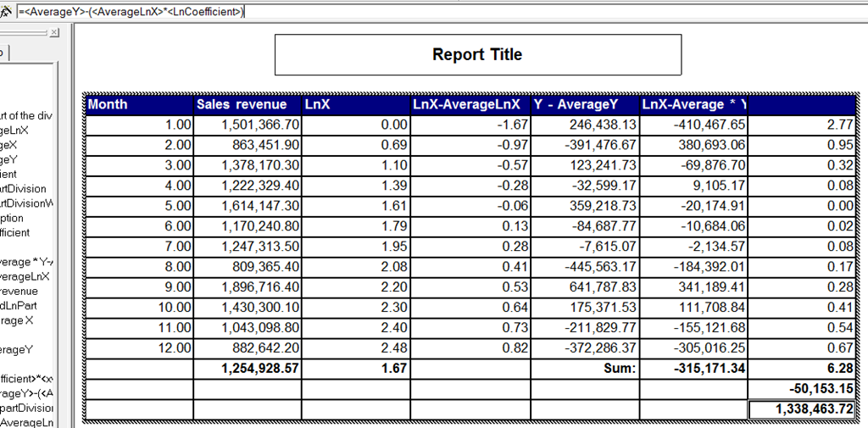Click Y - AverageY value 641,787.83
868x428 pixels.
tap(585, 286)
